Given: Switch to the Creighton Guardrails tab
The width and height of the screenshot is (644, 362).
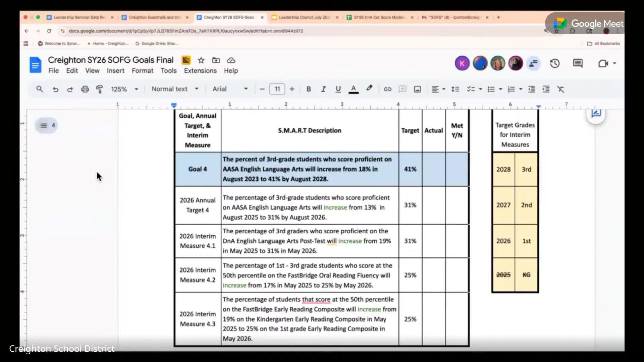Looking at the screenshot, I should tap(155, 17).
